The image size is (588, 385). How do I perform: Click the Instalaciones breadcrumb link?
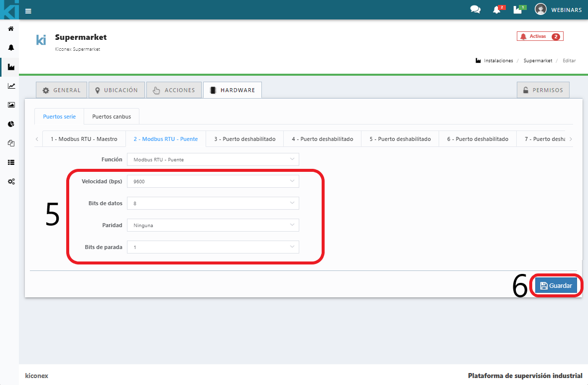point(498,61)
